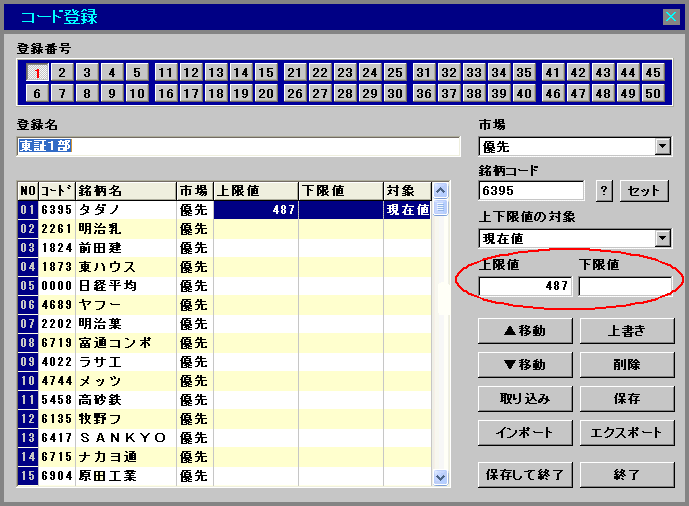Click the 登録名 field containing 東証1部
This screenshot has width=689, height=506.
[x=239, y=146]
